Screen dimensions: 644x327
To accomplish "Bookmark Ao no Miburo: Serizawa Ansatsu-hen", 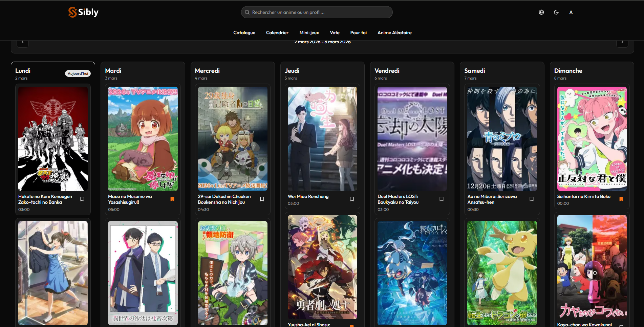I will pyautogui.click(x=532, y=199).
